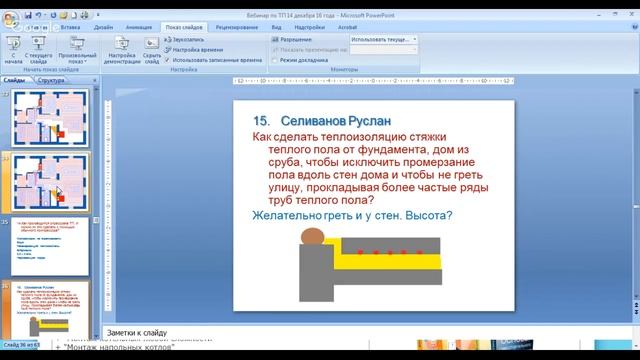Click Настройка времени rehearse timings
The height and width of the screenshot is (360, 640).
[x=194, y=50]
